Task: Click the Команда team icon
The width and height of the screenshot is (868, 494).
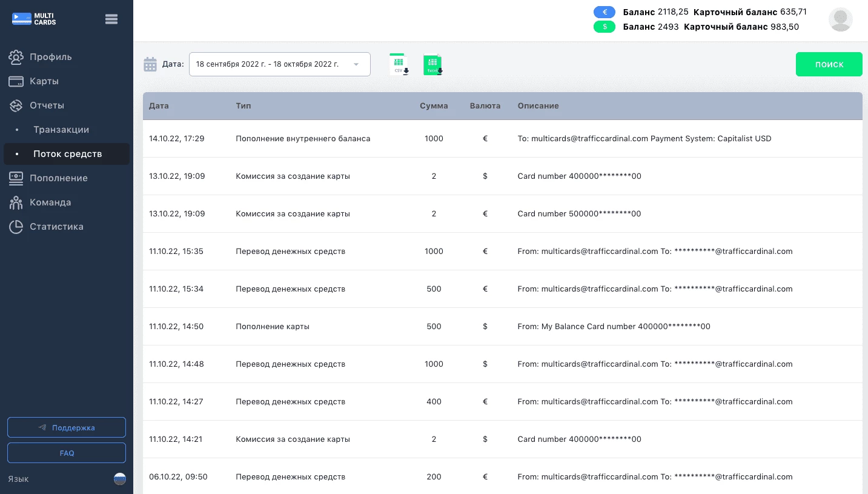Action: pos(16,202)
